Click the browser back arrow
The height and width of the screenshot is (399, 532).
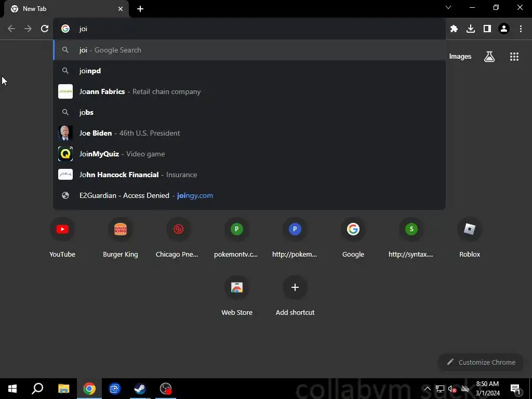click(11, 29)
